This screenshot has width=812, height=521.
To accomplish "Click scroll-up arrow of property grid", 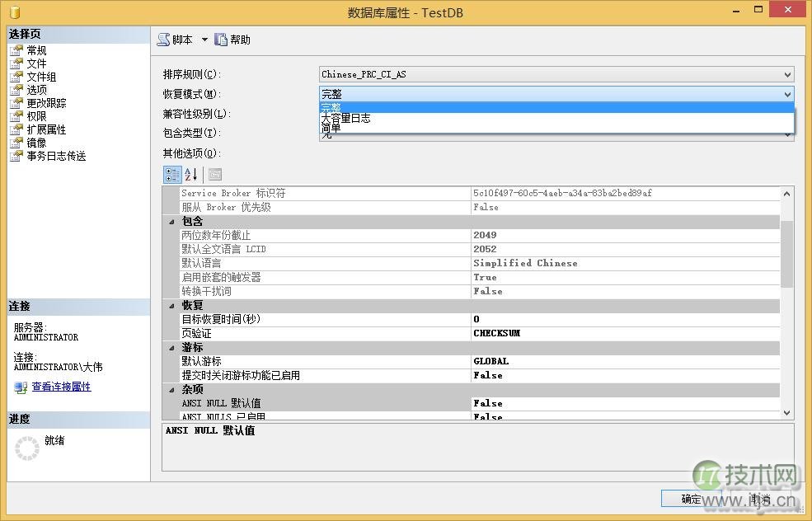I will pos(786,194).
